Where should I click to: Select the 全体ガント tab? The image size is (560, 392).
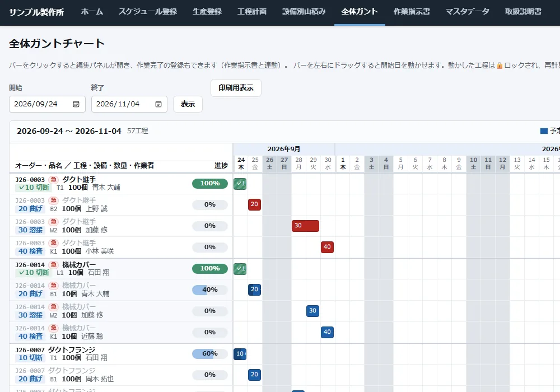pos(360,12)
